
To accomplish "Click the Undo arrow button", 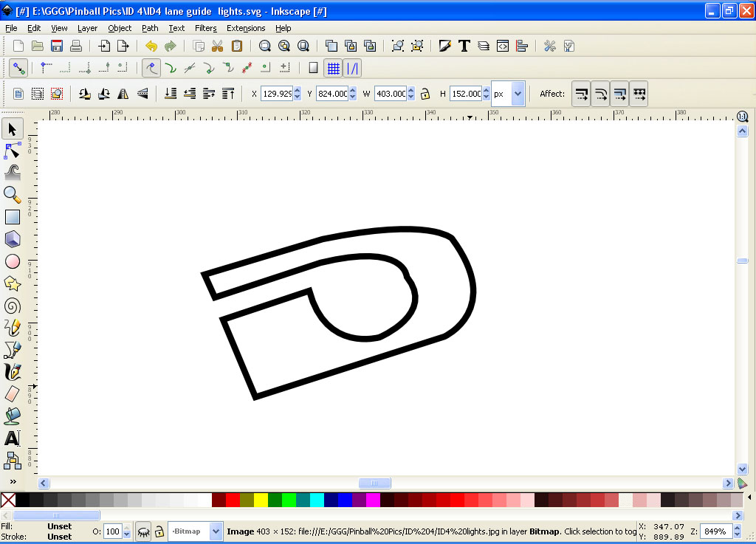I will 151,46.
